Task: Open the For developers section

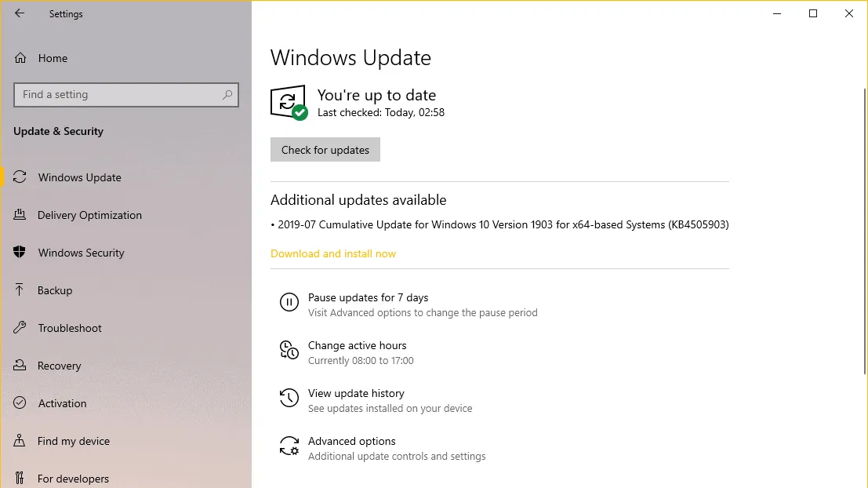Action: tap(19, 478)
